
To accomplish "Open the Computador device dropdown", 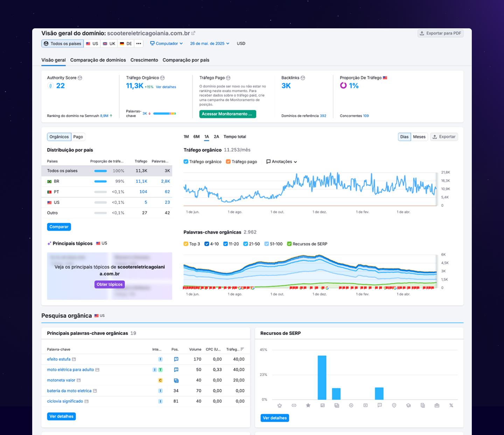I will 167,44.
